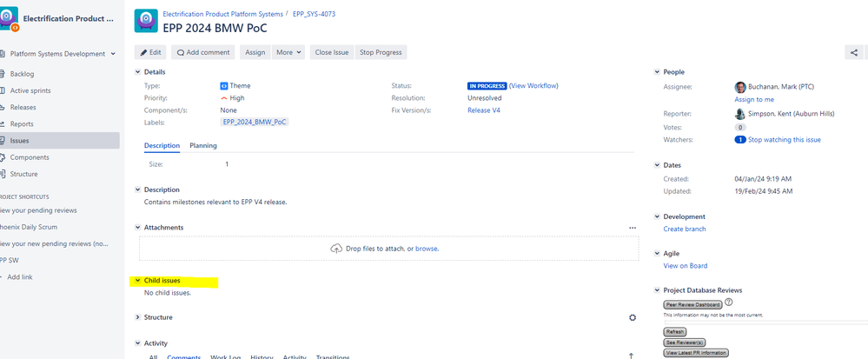Collapse the Agile section
This screenshot has width=868, height=359.
657,253
